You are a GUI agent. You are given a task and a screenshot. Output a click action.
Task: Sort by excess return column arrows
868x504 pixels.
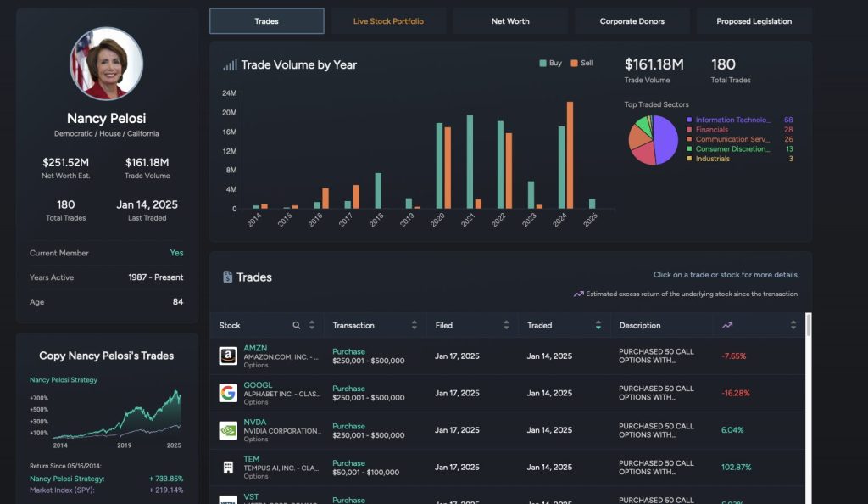(793, 325)
